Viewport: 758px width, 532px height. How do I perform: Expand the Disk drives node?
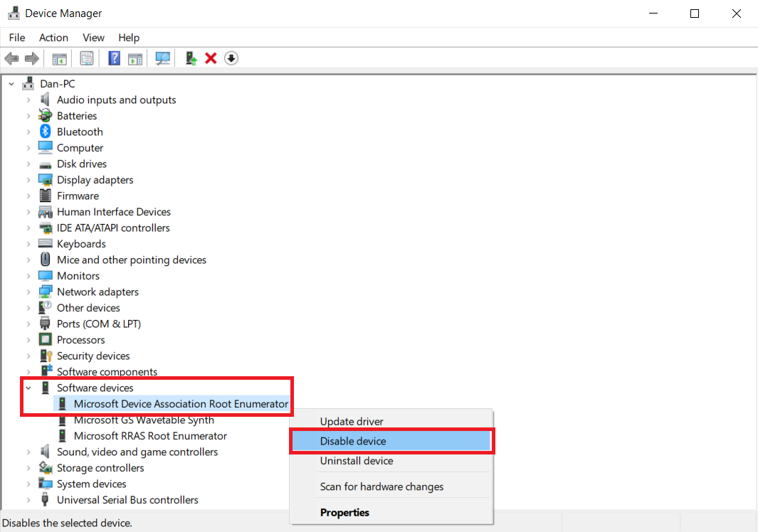[x=28, y=164]
